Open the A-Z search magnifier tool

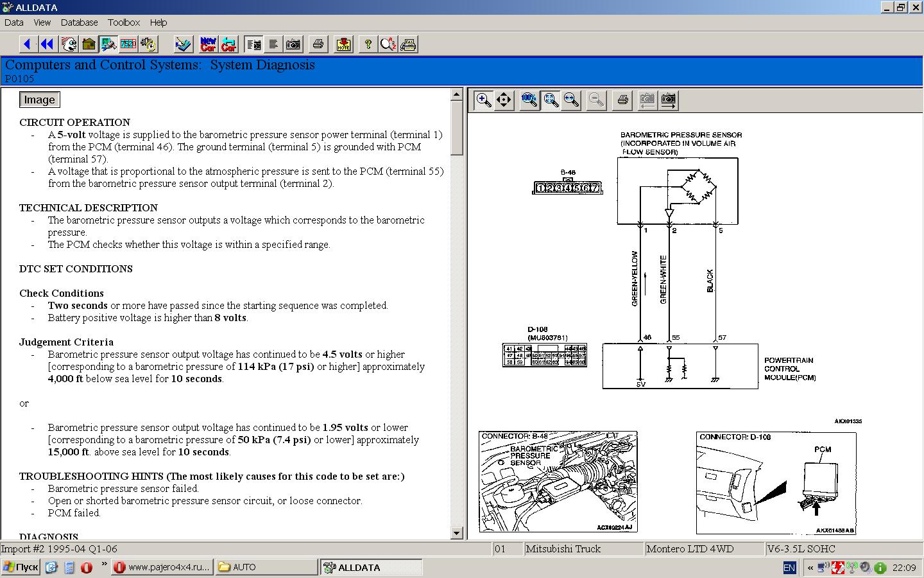(x=388, y=44)
